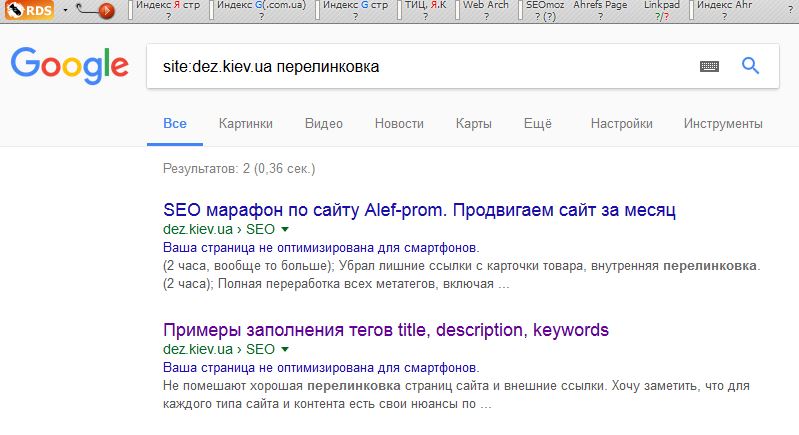Viewport: 799px width, 435px height.
Task: Click first result URL dez.kiev.ua › SEO
Action: pos(219,229)
